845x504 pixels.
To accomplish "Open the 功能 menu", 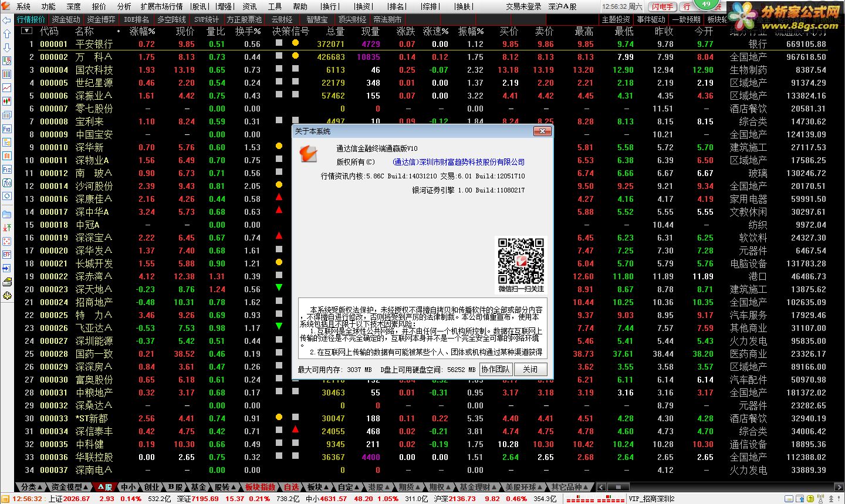I will [x=48, y=6].
